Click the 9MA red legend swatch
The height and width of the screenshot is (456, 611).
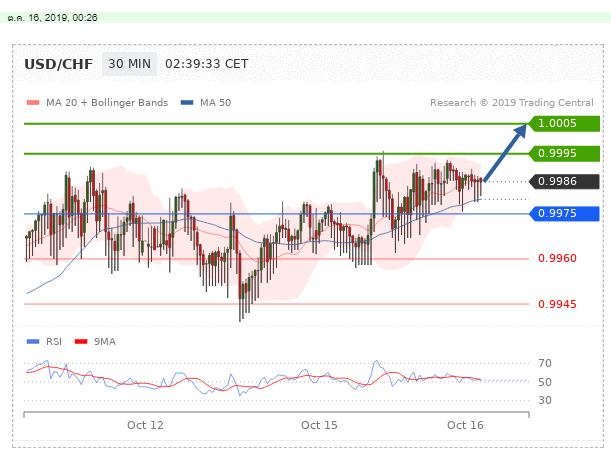tap(81, 341)
